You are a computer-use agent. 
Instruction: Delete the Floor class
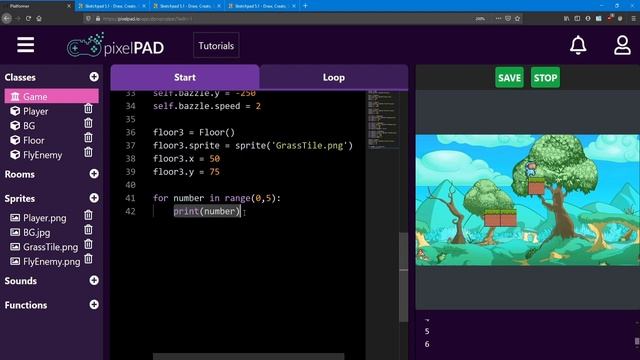coord(88,138)
